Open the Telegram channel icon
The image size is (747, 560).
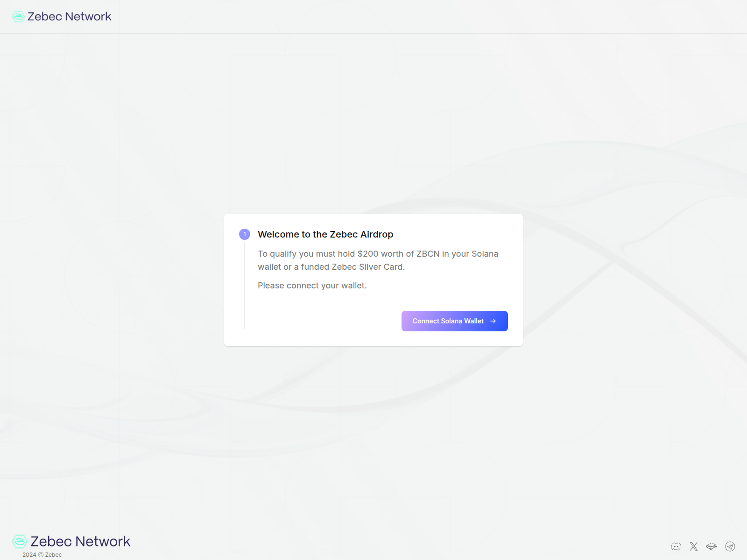(730, 546)
